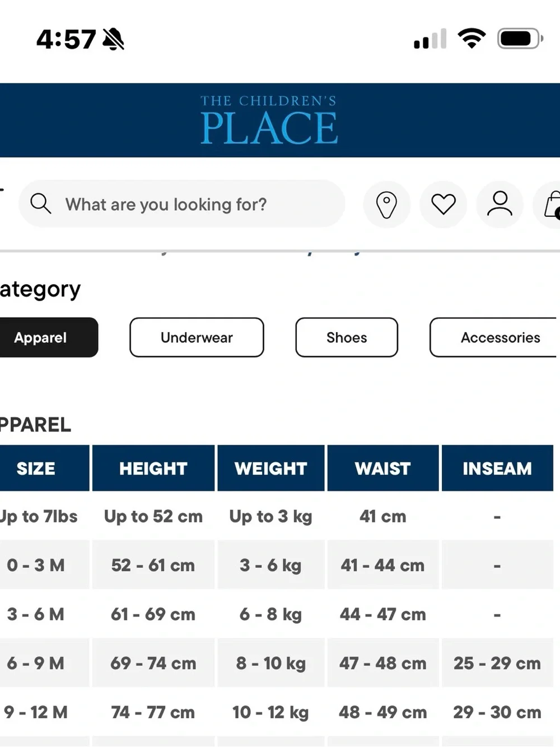Tap the battery status icon
Viewport: 560px width, 747px height.
pos(520,39)
